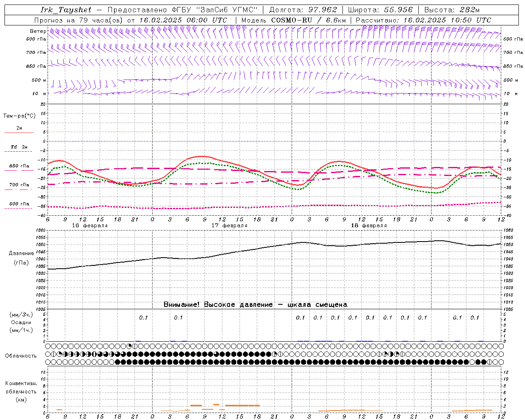Select the Рассчитано: 16.02.2025 10:50 UTC text
This screenshot has height=420, width=525.
[x=423, y=20]
